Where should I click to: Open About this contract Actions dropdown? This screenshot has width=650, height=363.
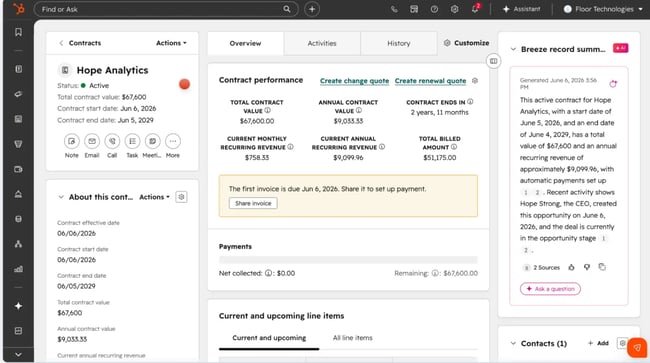[154, 197]
